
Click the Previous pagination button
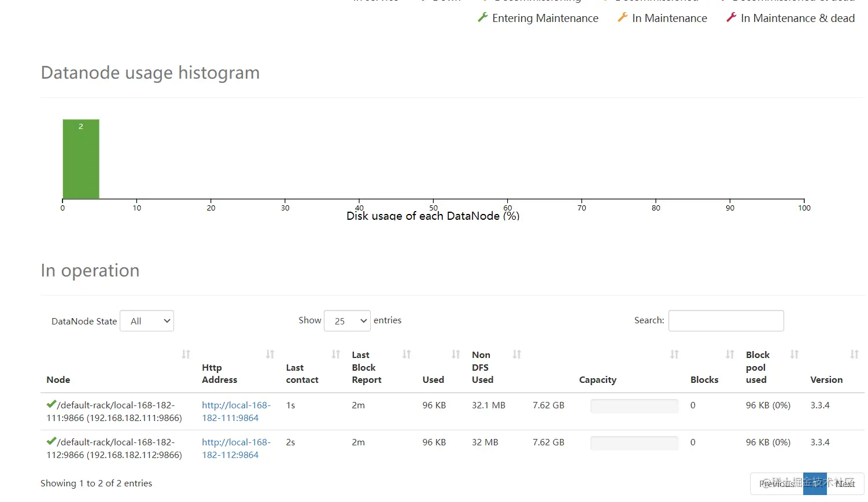click(x=777, y=483)
